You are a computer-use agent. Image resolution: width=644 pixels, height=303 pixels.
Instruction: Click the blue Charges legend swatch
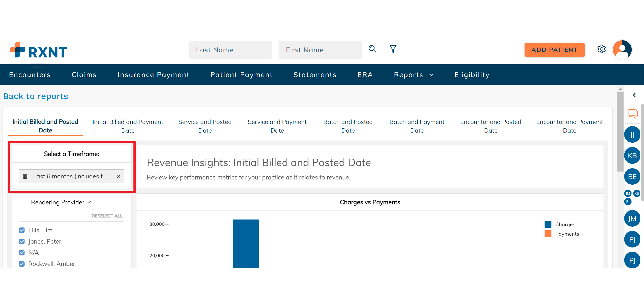tap(548, 224)
